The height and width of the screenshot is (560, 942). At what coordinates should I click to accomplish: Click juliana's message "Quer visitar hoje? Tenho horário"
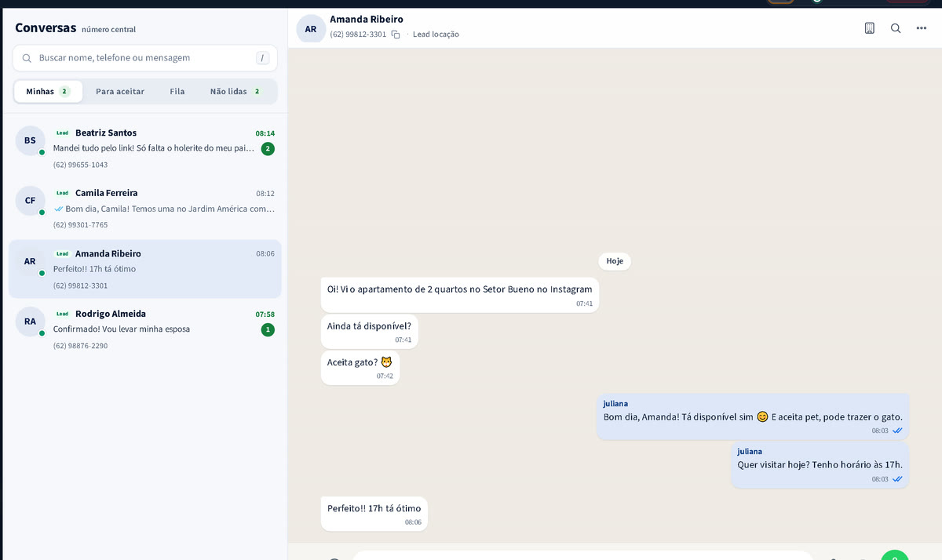tap(820, 465)
